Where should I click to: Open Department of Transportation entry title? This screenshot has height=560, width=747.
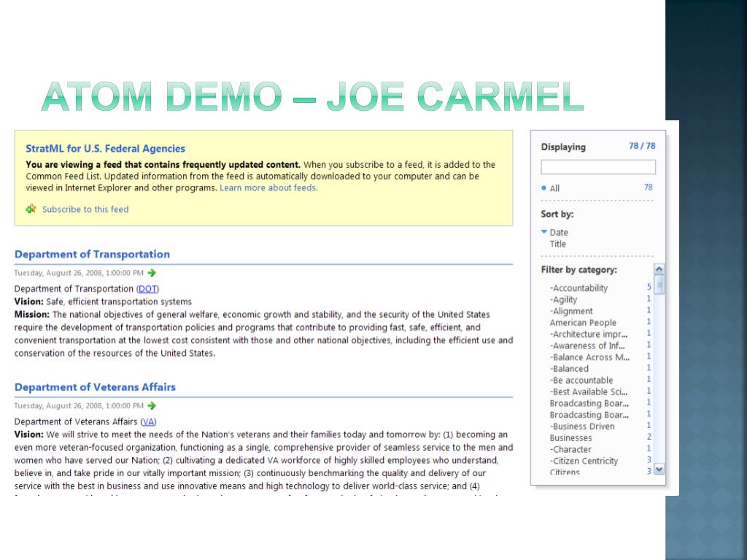tap(92, 254)
